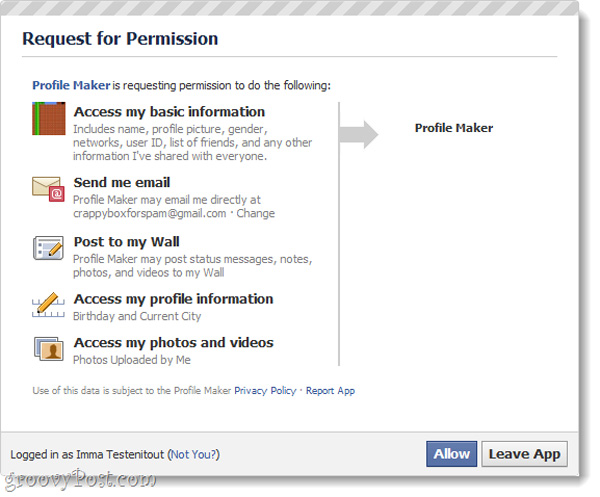Click the Access my photos and videos heading

click(x=173, y=342)
